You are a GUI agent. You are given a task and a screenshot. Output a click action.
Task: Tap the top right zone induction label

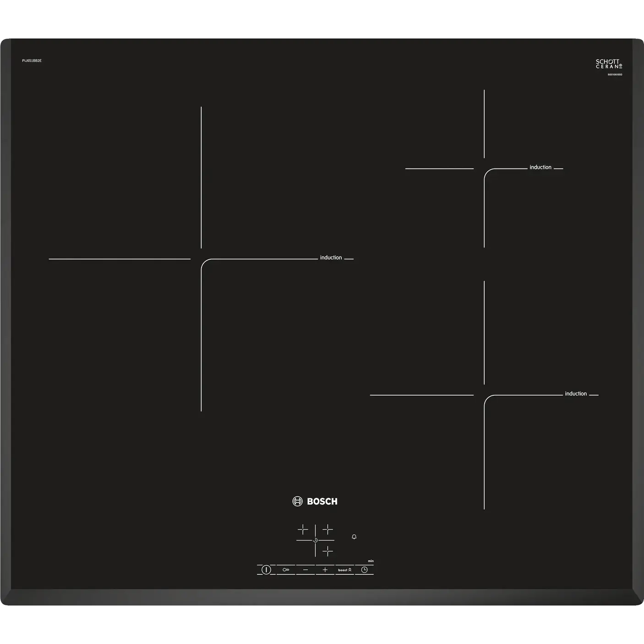pos(540,167)
